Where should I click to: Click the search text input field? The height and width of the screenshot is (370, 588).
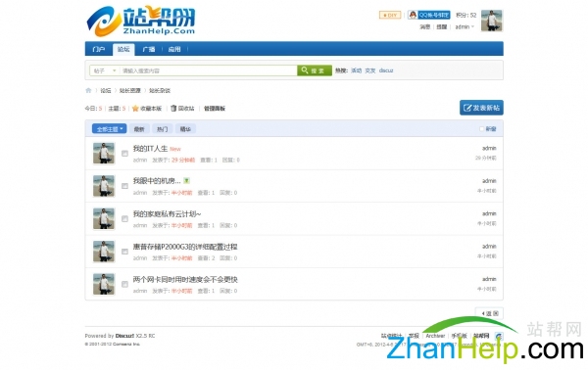coord(208,70)
